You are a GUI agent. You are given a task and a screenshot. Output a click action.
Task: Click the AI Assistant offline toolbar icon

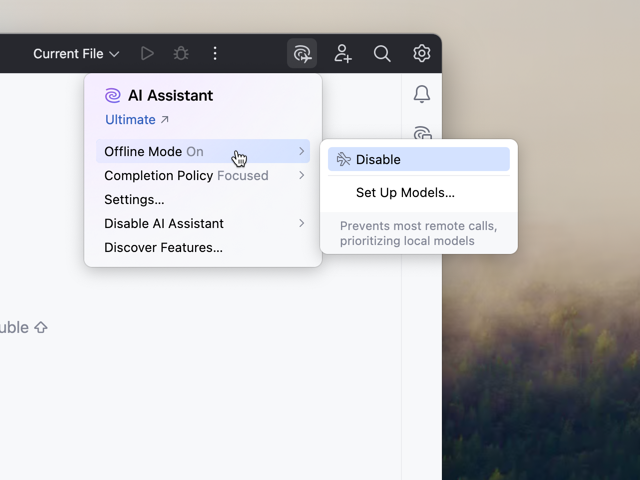(x=302, y=53)
